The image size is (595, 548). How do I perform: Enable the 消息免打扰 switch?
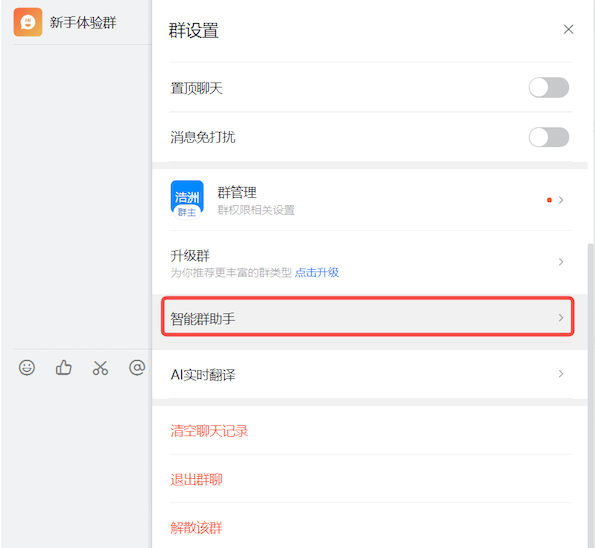pos(549,137)
